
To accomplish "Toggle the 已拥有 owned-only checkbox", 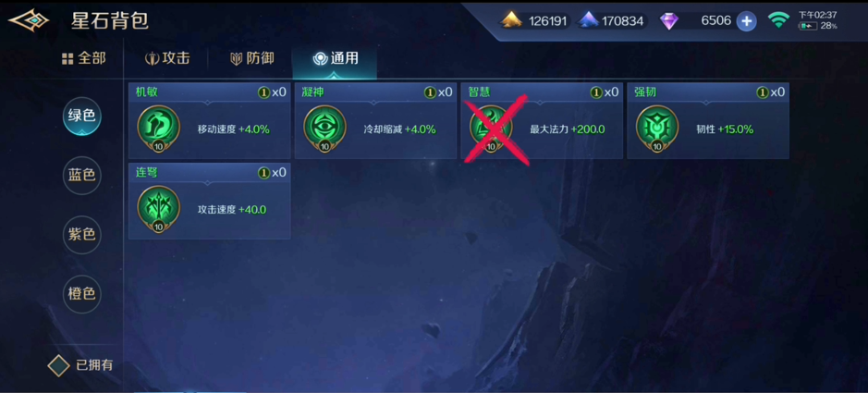I will 58,365.
